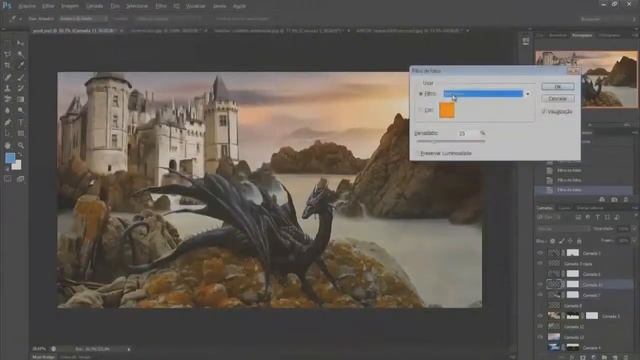Click the foreground color swatch in toolbox
The height and width of the screenshot is (360, 640).
point(10,158)
